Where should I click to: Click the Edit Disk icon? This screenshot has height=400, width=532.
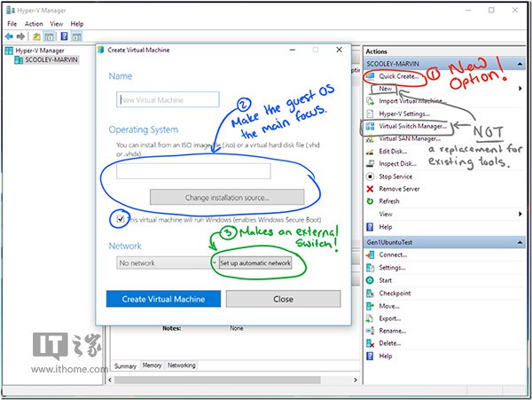(x=370, y=152)
